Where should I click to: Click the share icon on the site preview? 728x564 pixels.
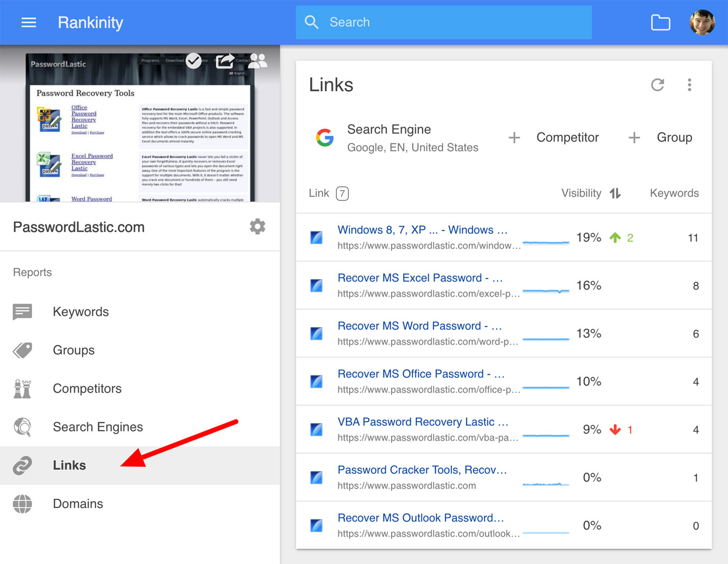coord(225,61)
